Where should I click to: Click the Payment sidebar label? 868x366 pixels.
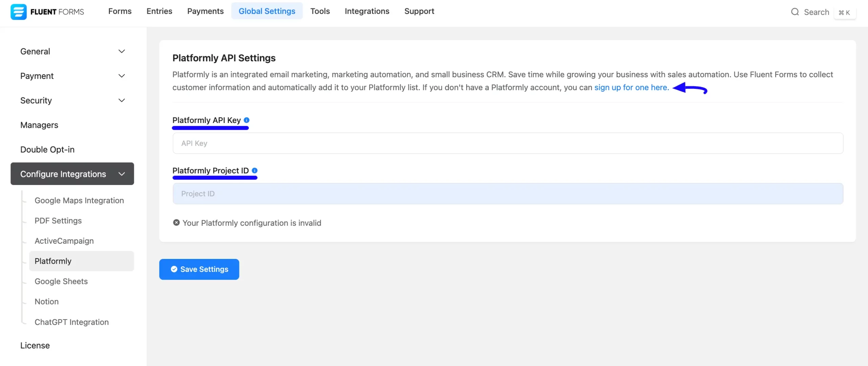(x=37, y=76)
